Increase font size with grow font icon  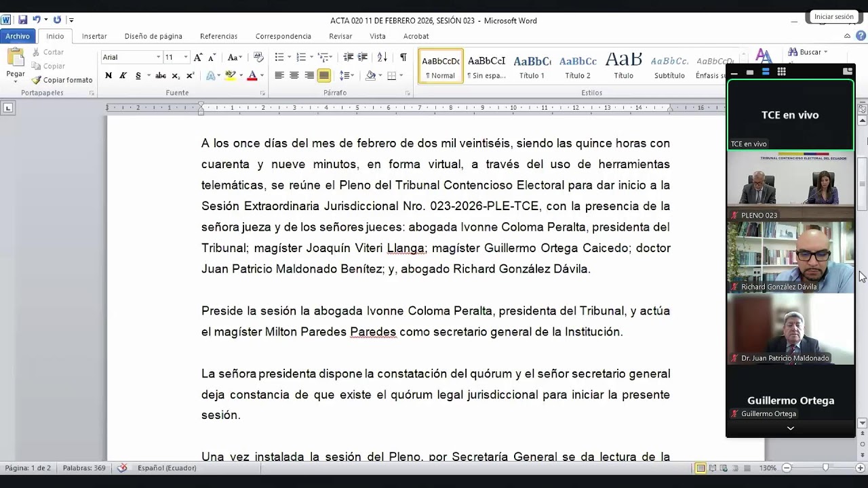click(x=198, y=58)
